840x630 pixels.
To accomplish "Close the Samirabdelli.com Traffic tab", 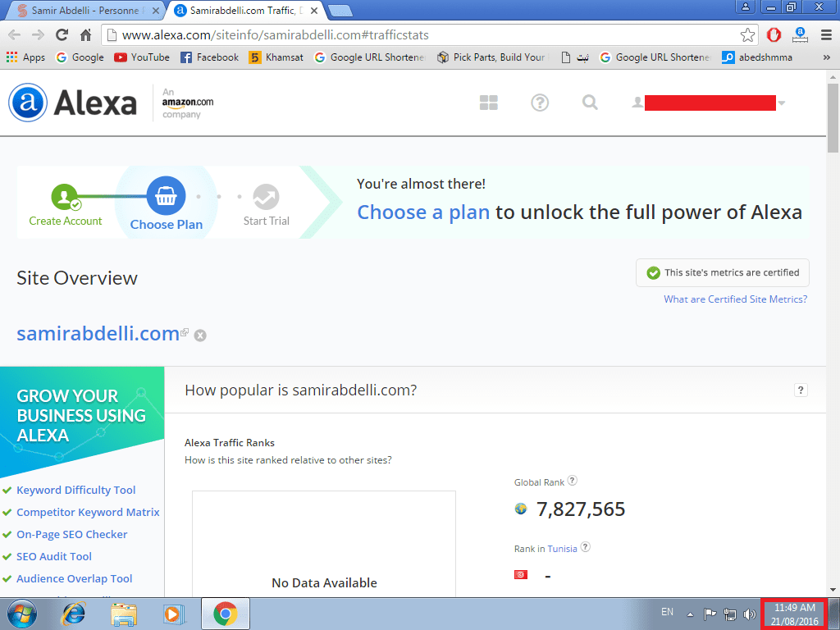I will (314, 11).
